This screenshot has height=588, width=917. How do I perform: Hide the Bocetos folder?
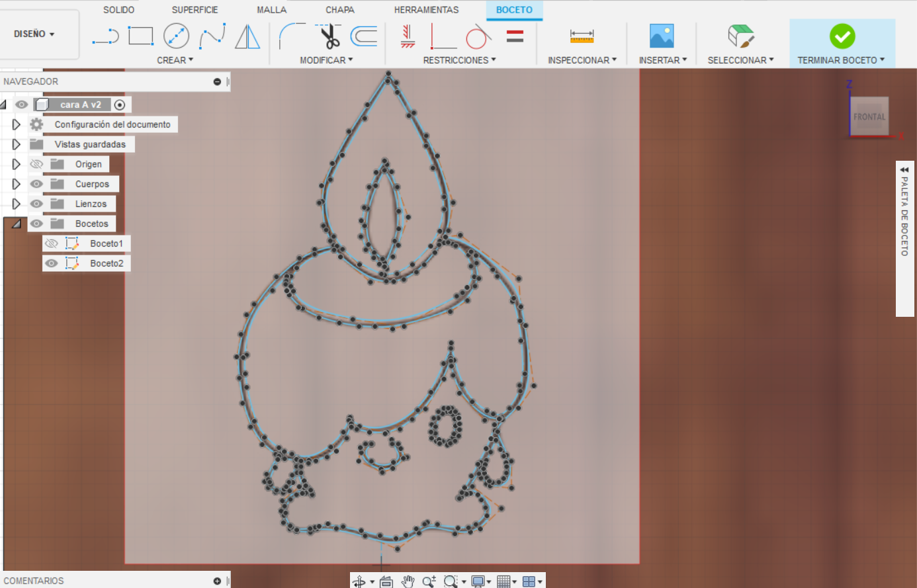coord(36,224)
